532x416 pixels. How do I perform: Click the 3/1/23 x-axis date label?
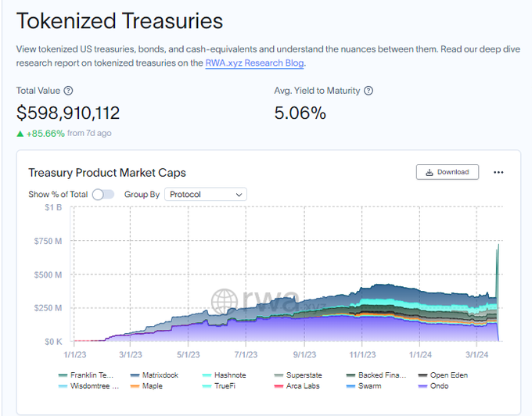[131, 355]
